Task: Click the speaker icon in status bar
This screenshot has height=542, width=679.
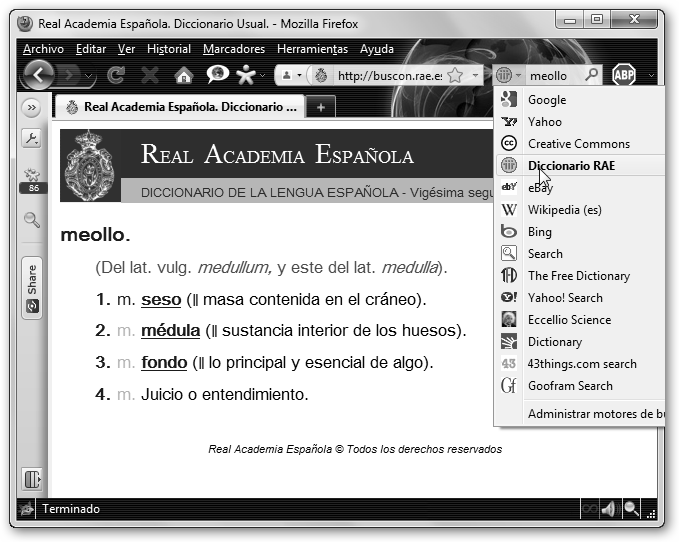Action: (608, 509)
